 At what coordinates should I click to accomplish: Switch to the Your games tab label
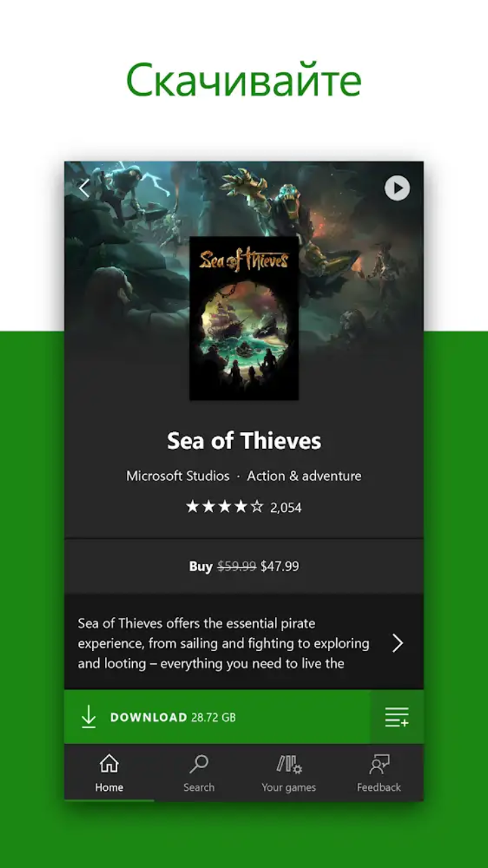pyautogui.click(x=289, y=787)
